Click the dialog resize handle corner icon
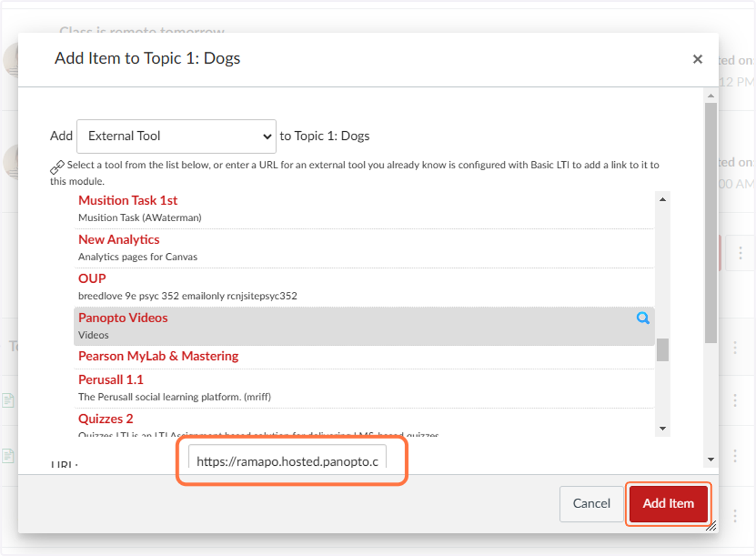The height and width of the screenshot is (556, 756). pyautogui.click(x=711, y=526)
